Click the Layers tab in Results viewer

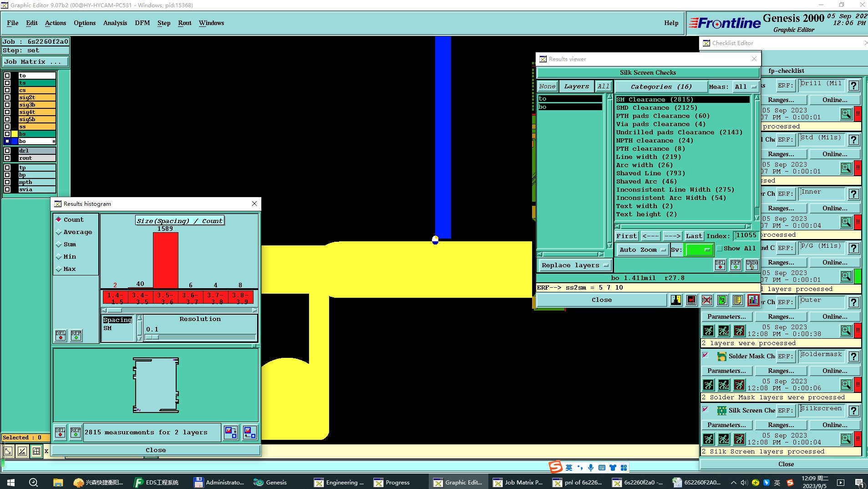(x=577, y=86)
